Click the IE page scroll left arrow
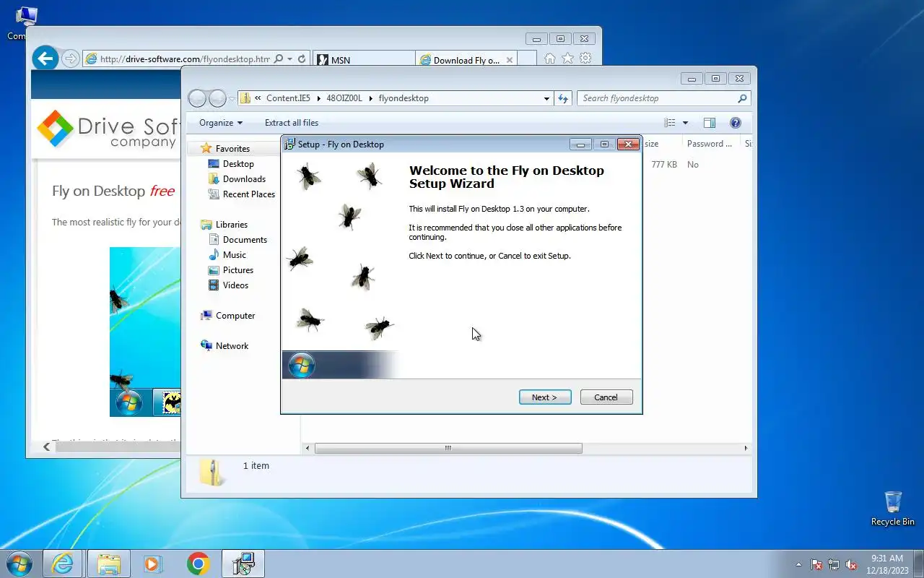Screen dimensions: 924x578 pyautogui.click(x=47, y=447)
